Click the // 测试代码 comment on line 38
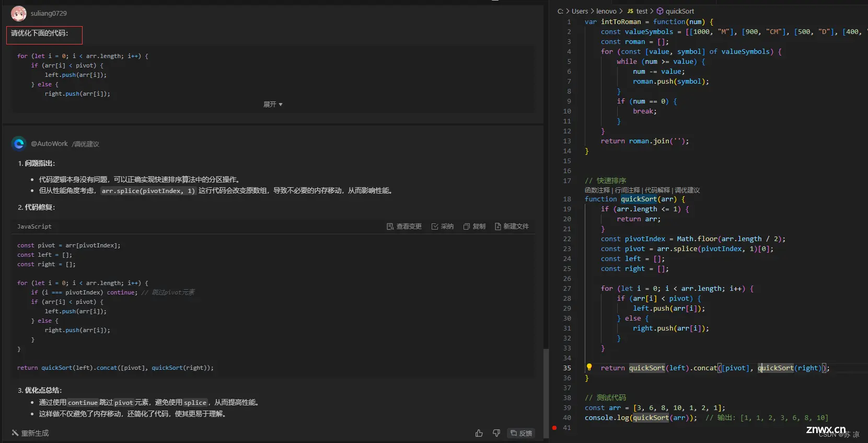 coord(605,398)
